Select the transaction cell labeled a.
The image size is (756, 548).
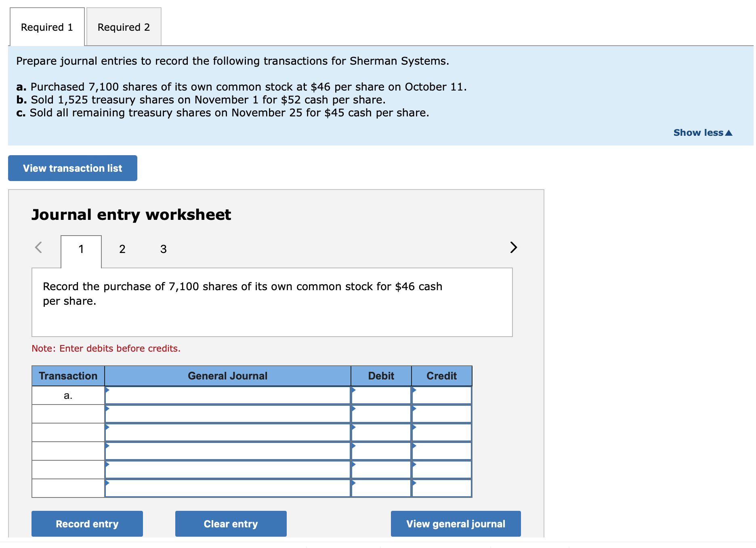[x=68, y=395]
